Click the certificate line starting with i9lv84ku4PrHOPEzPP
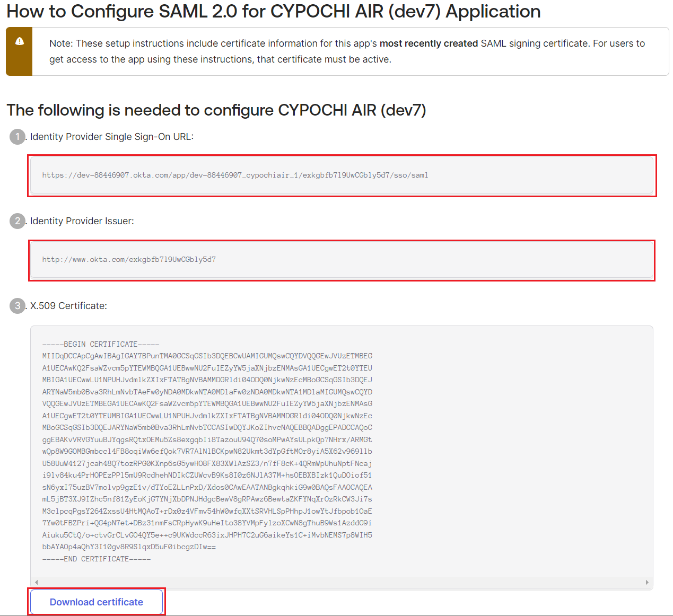This screenshot has width=673, height=616. tap(207, 476)
